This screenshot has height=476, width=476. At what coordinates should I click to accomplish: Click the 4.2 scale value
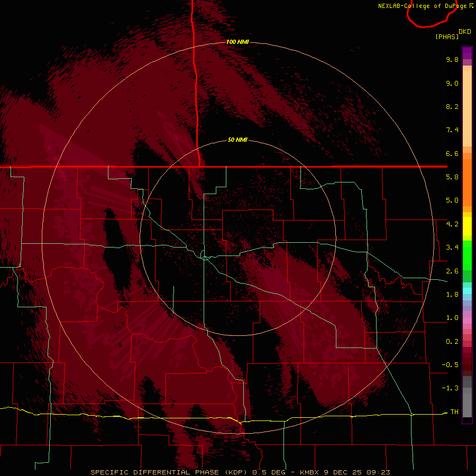click(x=452, y=224)
